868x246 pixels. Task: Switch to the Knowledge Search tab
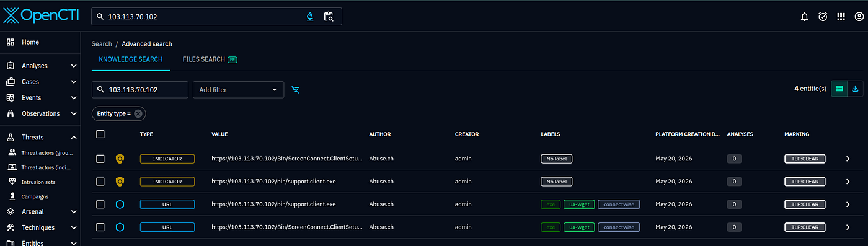coord(131,59)
